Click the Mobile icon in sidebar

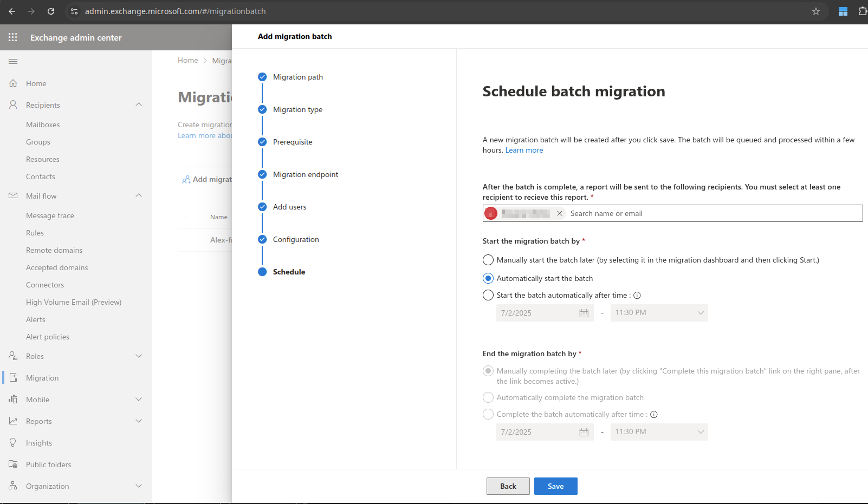[13, 399]
